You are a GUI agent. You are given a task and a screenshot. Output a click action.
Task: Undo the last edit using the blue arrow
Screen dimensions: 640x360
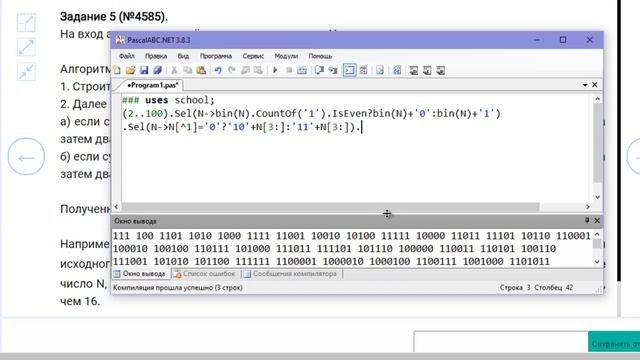tap(218, 70)
